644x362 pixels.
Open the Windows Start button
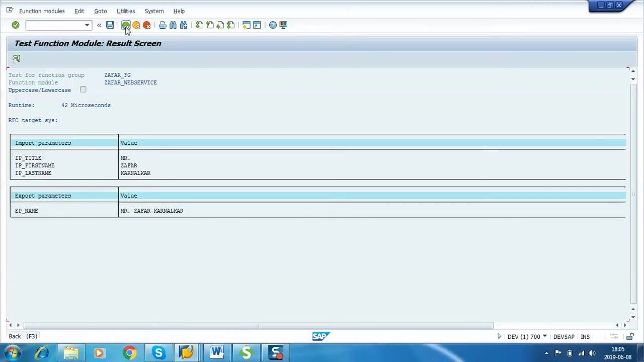pos(12,353)
